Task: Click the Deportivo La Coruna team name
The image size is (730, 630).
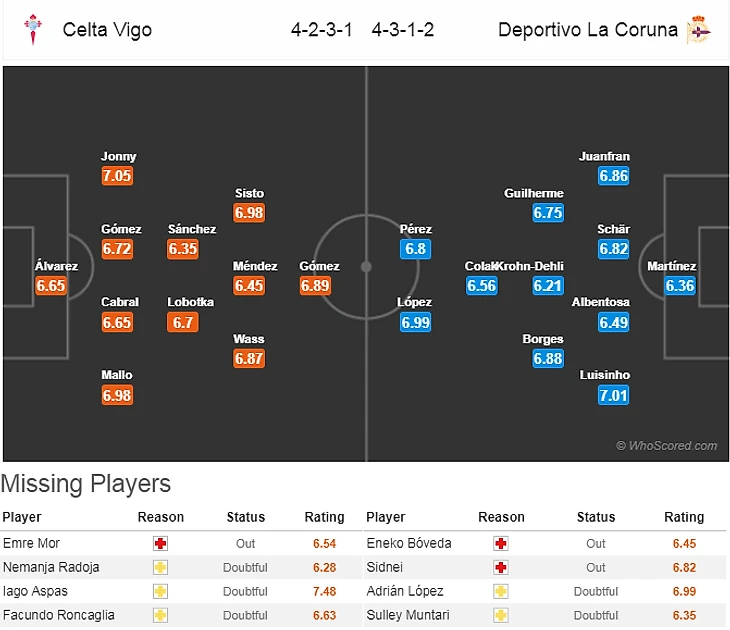Action: (588, 30)
